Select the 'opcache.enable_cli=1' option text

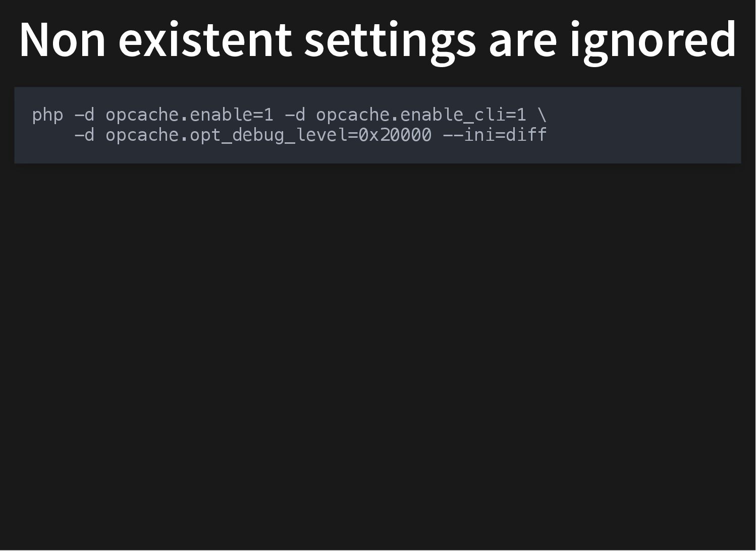[421, 116]
